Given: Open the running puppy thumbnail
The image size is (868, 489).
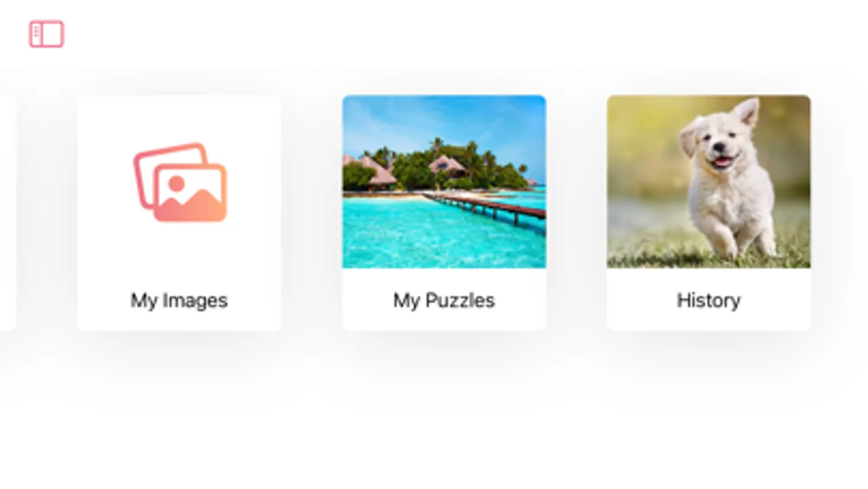Looking at the screenshot, I should [708, 181].
